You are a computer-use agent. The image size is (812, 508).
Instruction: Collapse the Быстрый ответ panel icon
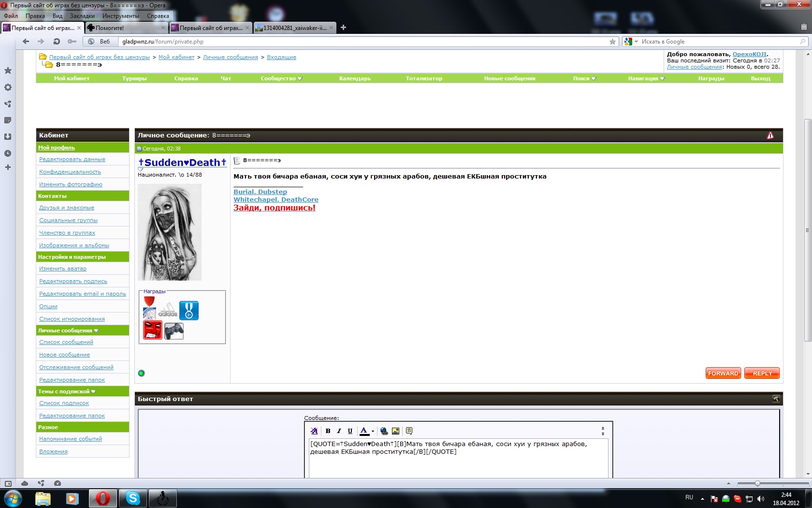776,399
